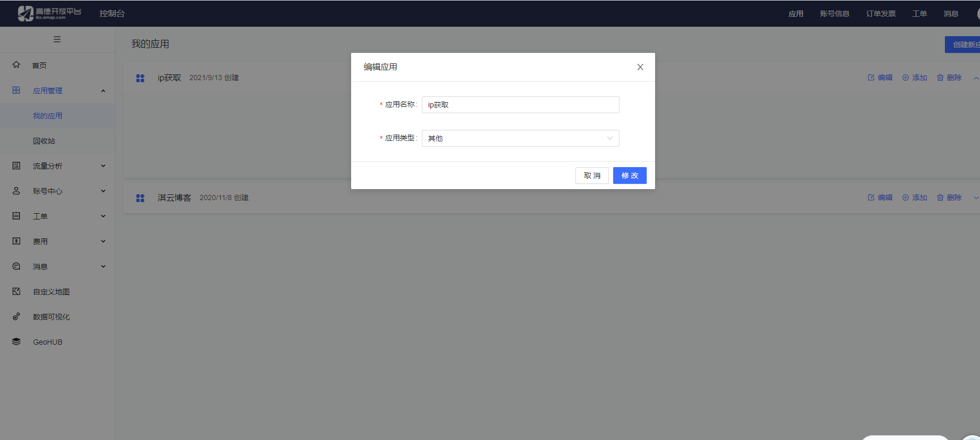Click trash icon in 淇云博客 row
Image resolution: width=980 pixels, height=440 pixels.
[940, 197]
